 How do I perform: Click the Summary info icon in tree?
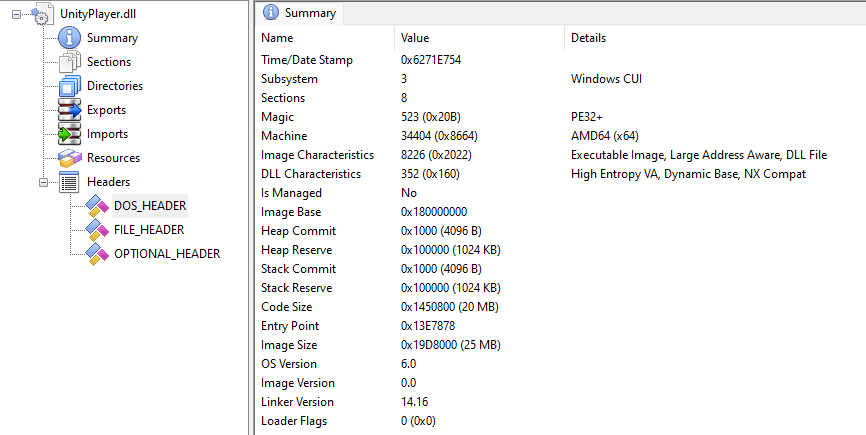tap(70, 38)
